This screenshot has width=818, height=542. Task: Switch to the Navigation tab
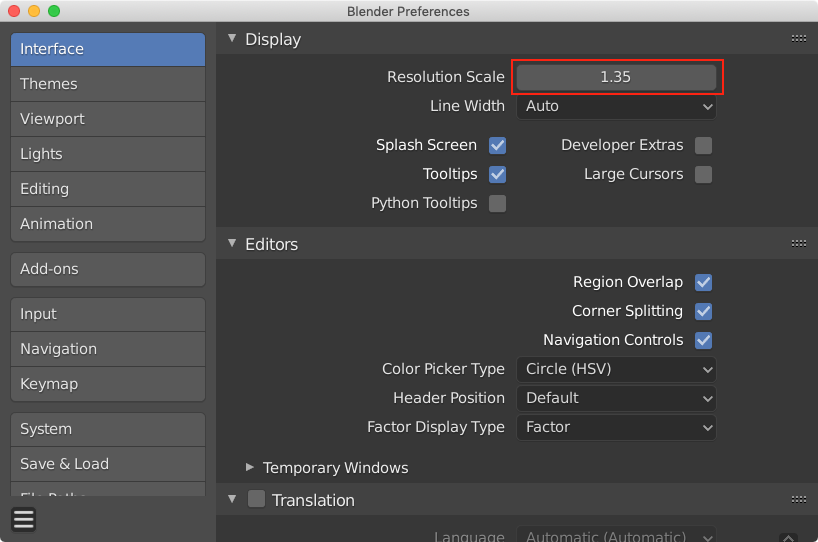pyautogui.click(x=108, y=349)
